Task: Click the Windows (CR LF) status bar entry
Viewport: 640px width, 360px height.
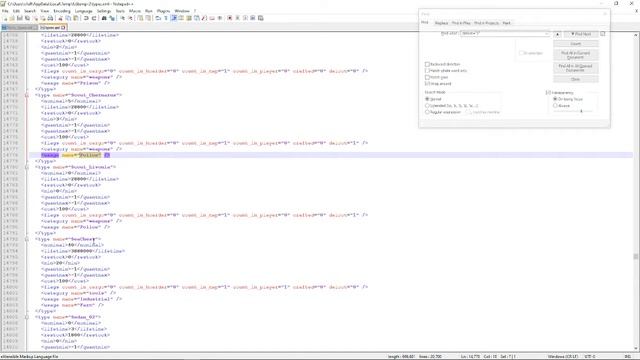Action: pos(563,357)
